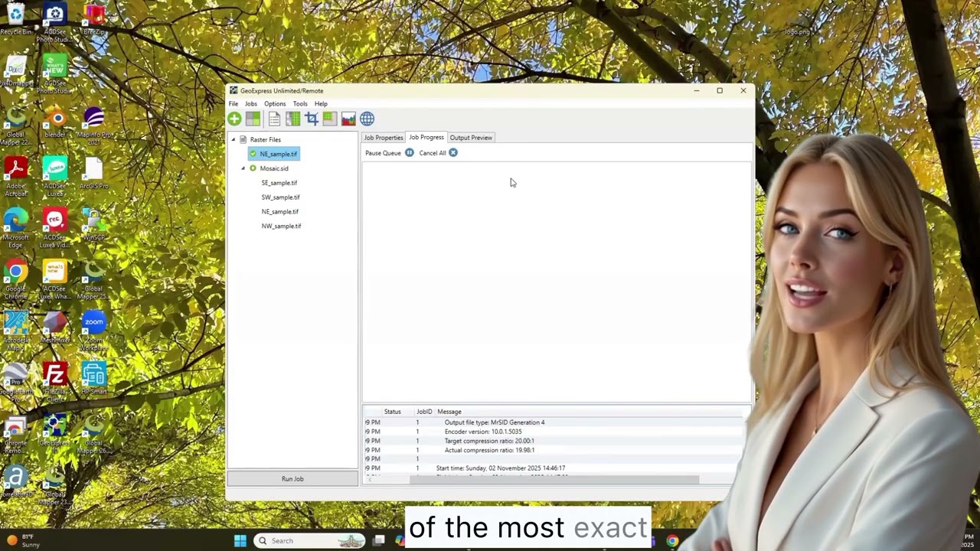Select NW_sample.tif under Mosaic.sid
Image resolution: width=980 pixels, height=551 pixels.
(281, 227)
